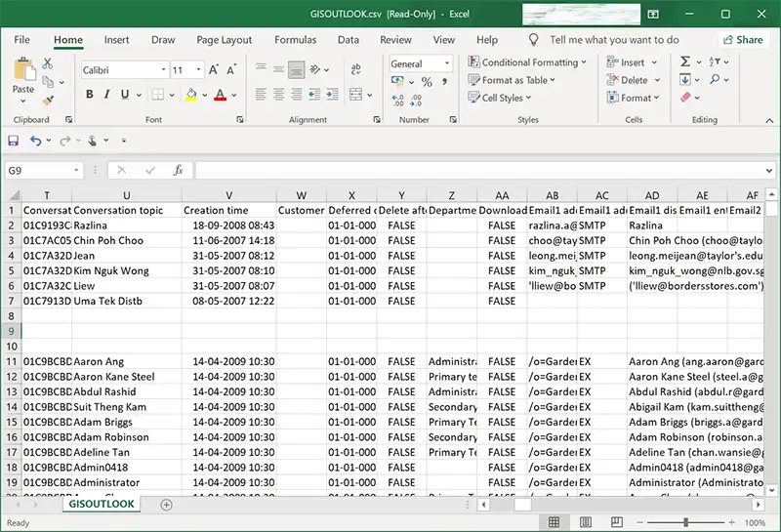Image resolution: width=781 pixels, height=532 pixels.
Task: Toggle underline formatting
Action: pyautogui.click(x=125, y=94)
